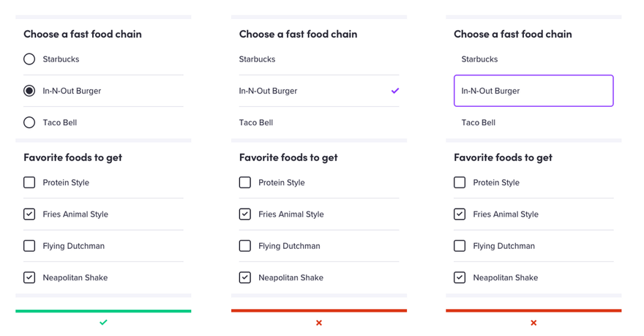Click the red X under the middle panel
The width and height of the screenshot is (644, 336).
click(319, 323)
